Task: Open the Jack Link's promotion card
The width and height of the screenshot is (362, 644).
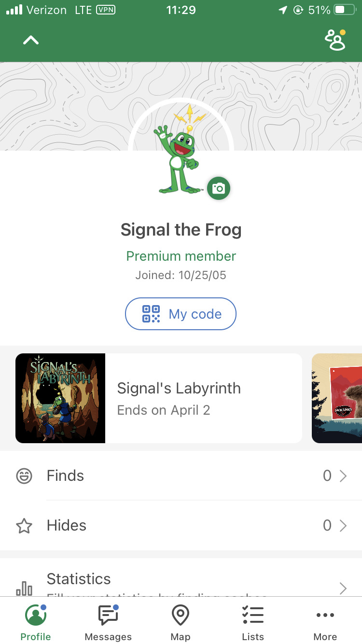Action: pos(338,398)
